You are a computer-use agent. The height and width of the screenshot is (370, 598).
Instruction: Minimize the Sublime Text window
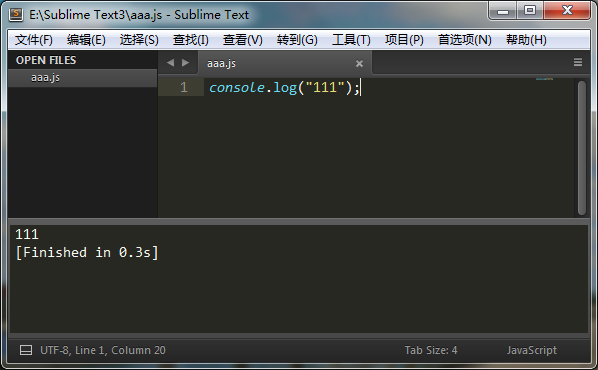pyautogui.click(x=503, y=11)
